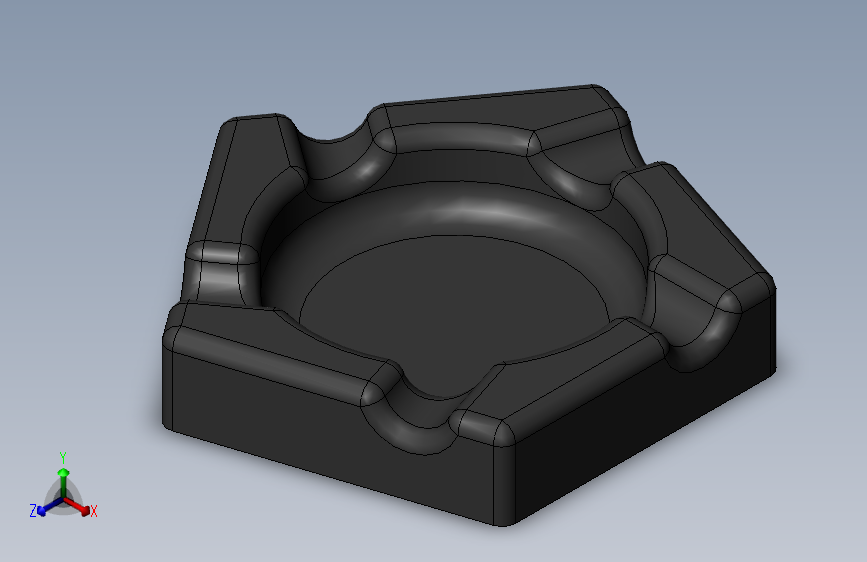The image size is (867, 562).
Task: Click the red X axis arrow on triad
Action: 78,506
